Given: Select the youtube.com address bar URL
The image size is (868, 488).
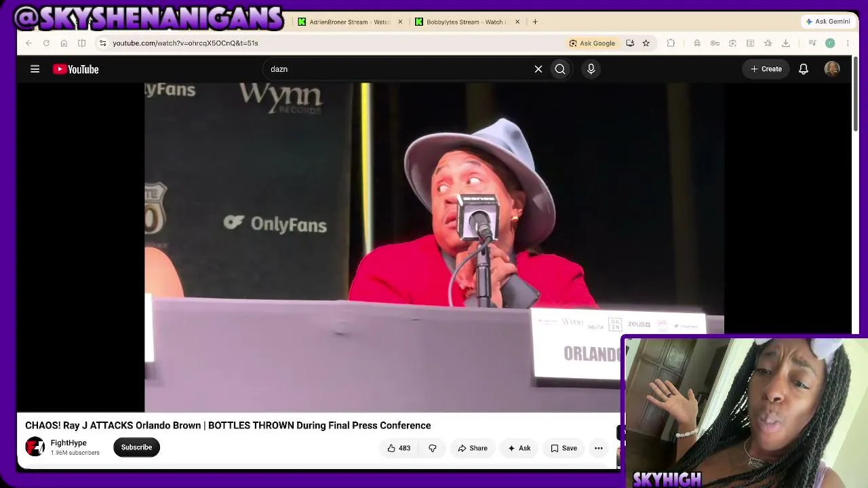Looking at the screenshot, I should 185,43.
